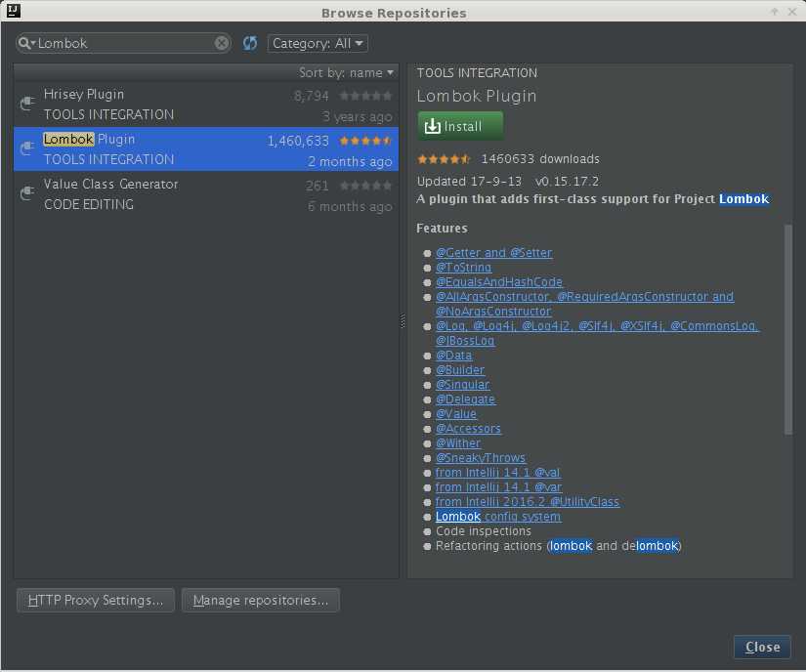Screen dimensions: 806x672
Task: Open Manage repositories dialog
Action: point(261,600)
